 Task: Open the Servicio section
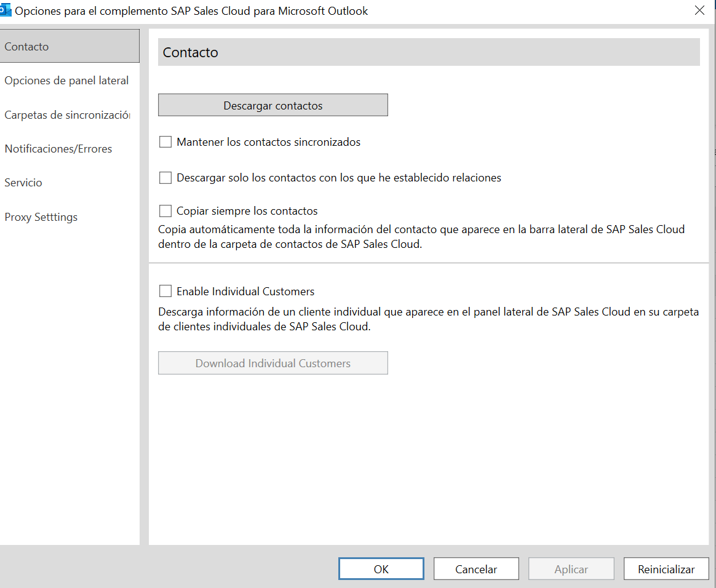pyautogui.click(x=23, y=183)
